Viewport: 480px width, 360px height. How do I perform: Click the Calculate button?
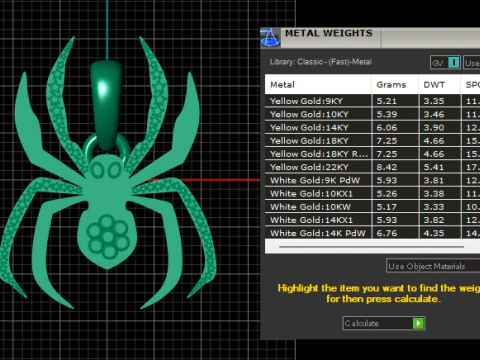[384, 323]
